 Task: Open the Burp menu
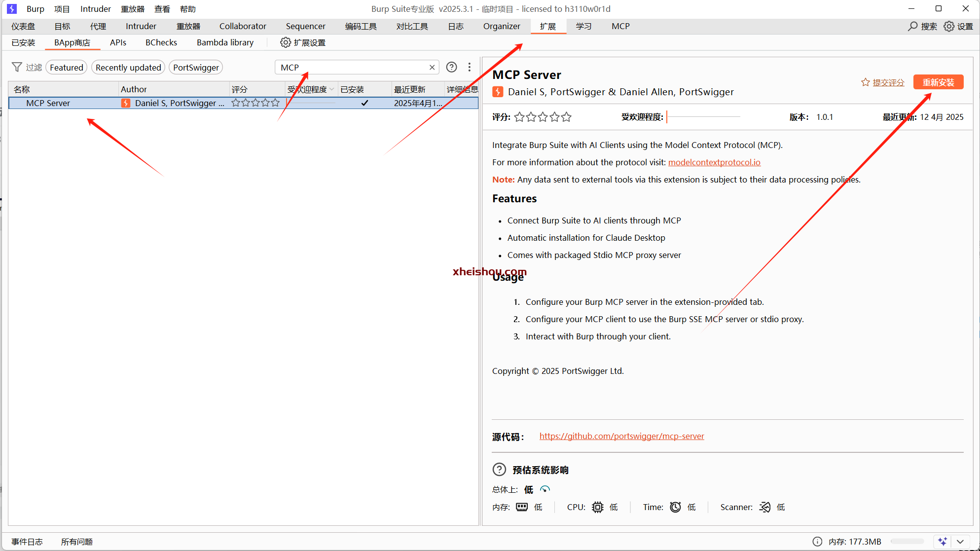tap(36, 9)
